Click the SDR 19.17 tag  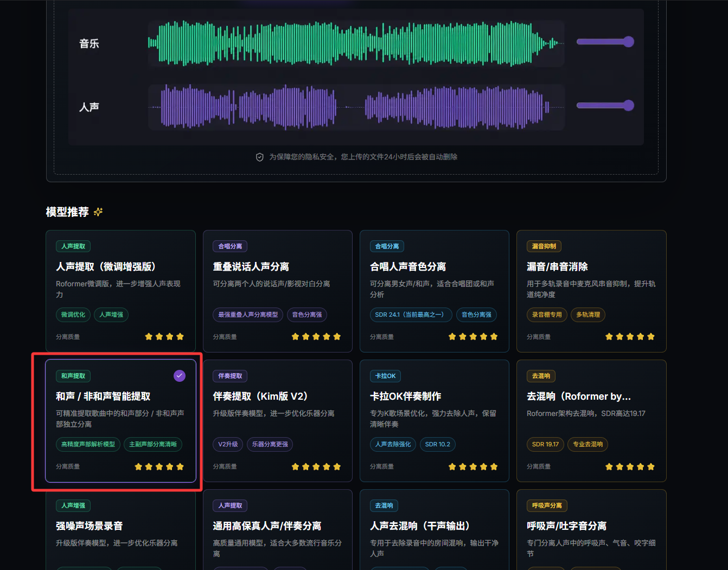point(545,444)
